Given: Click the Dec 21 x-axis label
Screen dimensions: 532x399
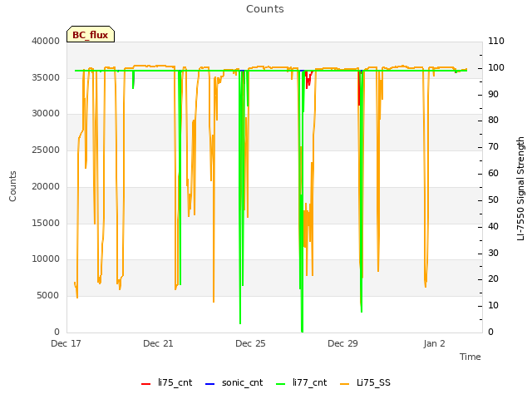Looking at the screenshot, I should [158, 343].
